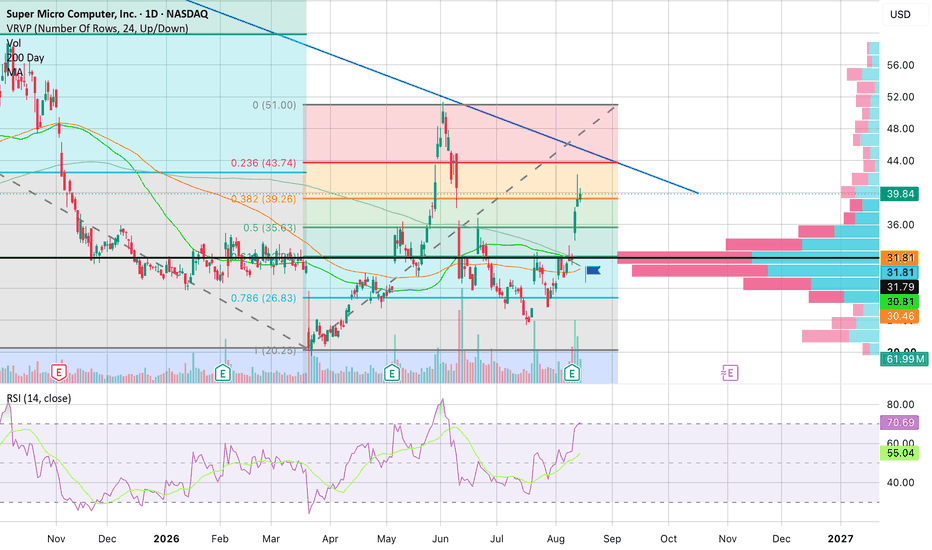Open the purple projected earnings marker
932x550 pixels.
pyautogui.click(x=730, y=373)
